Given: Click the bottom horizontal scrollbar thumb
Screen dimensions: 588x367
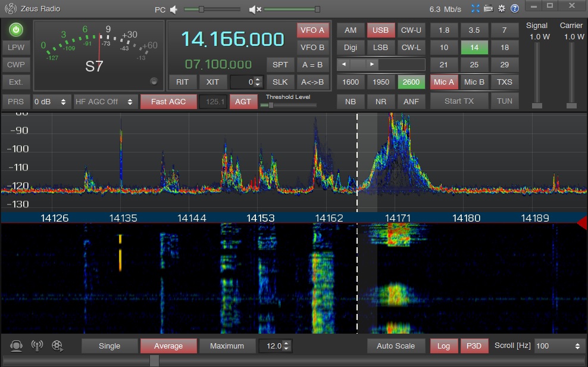Looking at the screenshot, I should pyautogui.click(x=154, y=360).
